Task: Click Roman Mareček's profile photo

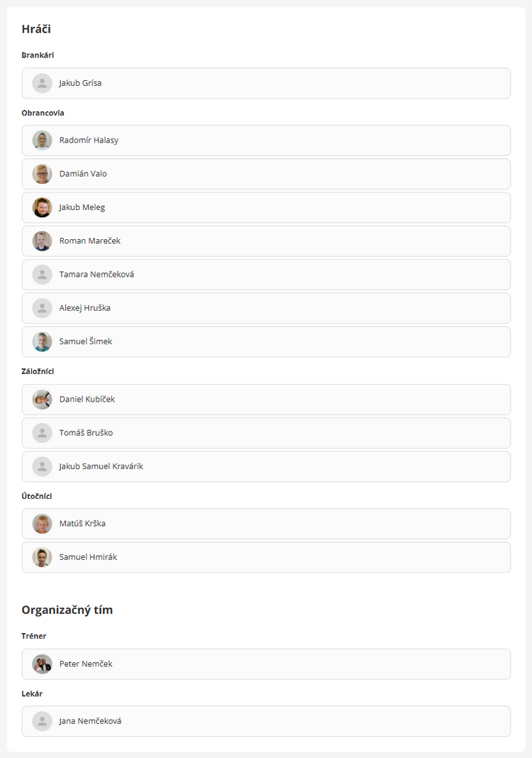Action: (42, 241)
